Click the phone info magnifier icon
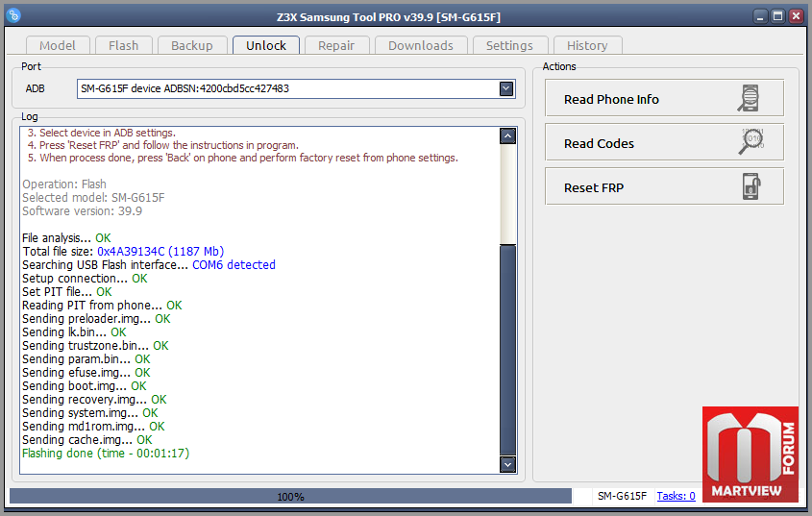This screenshot has width=812, height=516. point(749,98)
